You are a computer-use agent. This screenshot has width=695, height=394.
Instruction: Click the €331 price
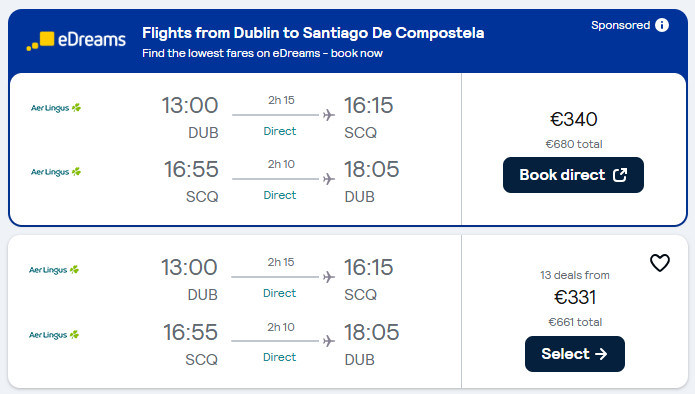click(574, 297)
